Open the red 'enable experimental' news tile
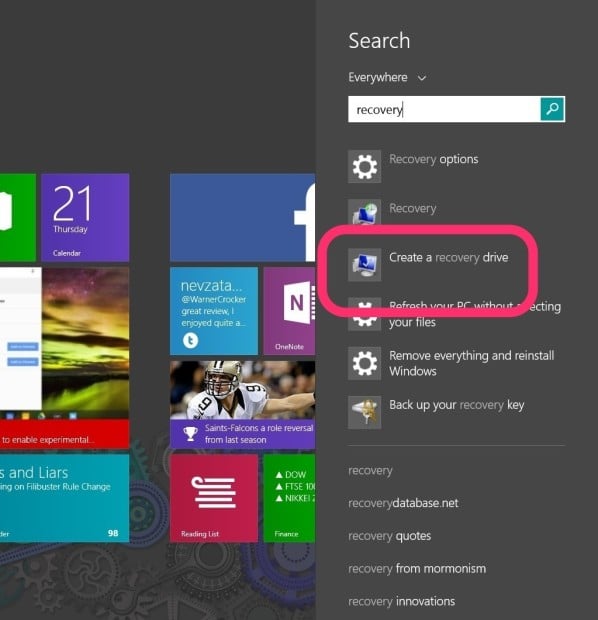This screenshot has width=598, height=620. point(64,434)
